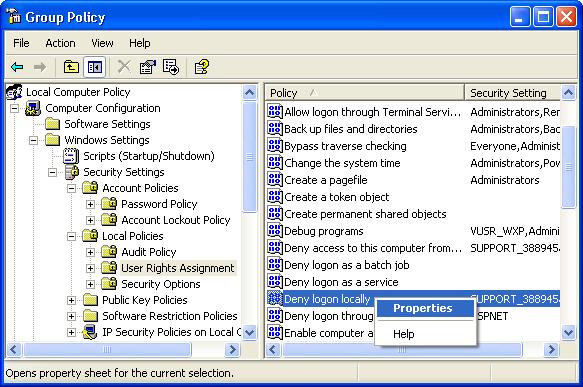The image size is (583, 387).
Task: Collapse the Windows Settings node
Action: pos(33,141)
